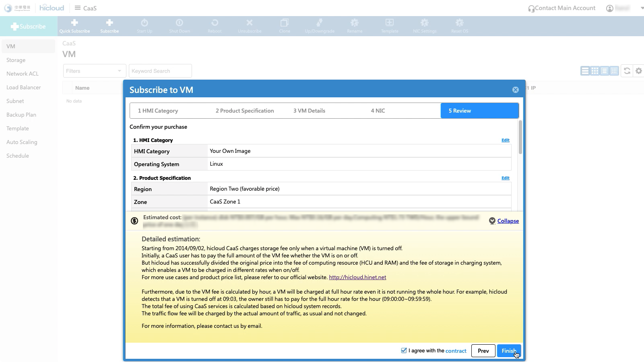Toggle the agree with contract checkbox
This screenshot has height=362, width=644.
404,350
